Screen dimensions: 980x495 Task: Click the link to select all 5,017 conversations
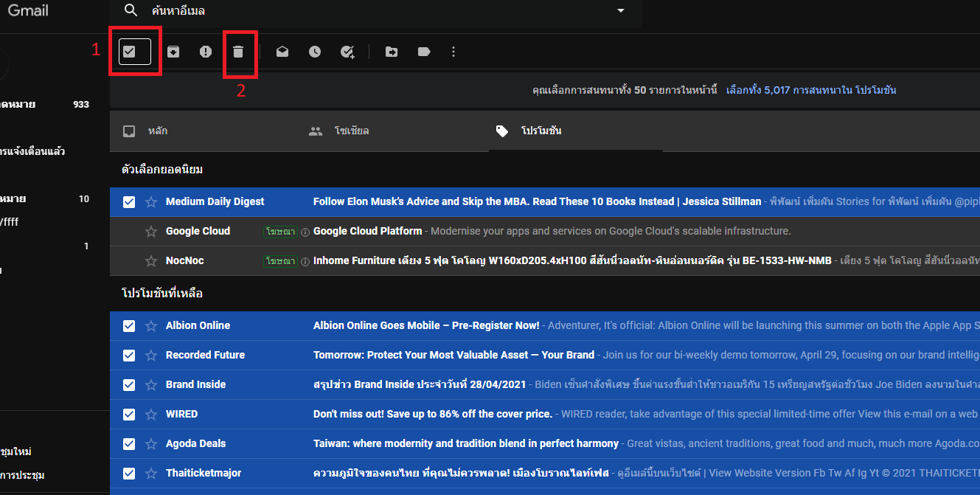(811, 90)
